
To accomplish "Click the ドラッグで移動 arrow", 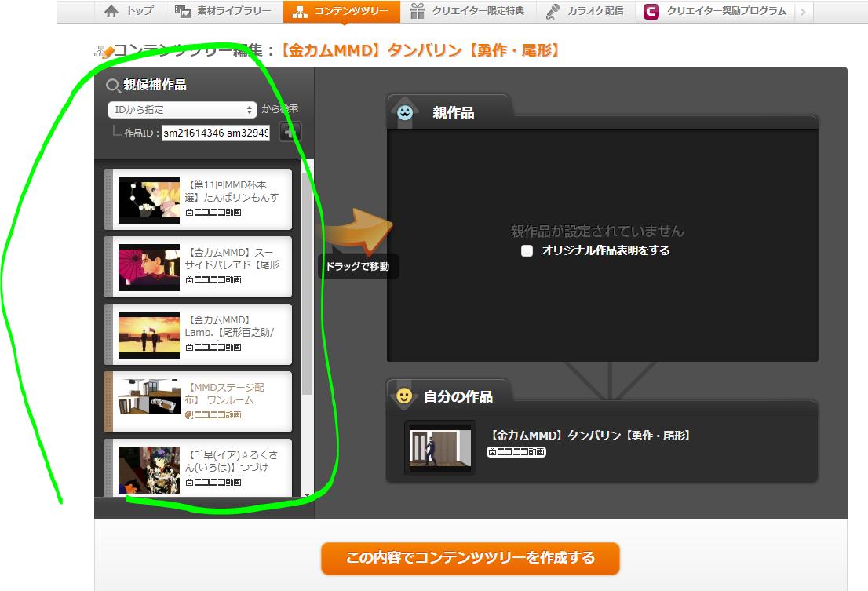I will click(359, 232).
